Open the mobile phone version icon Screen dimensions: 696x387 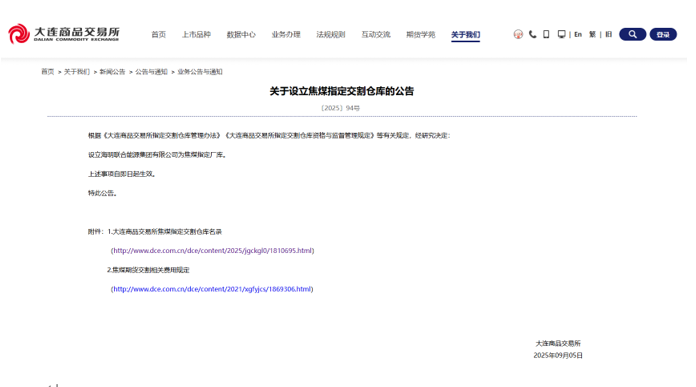click(x=546, y=34)
